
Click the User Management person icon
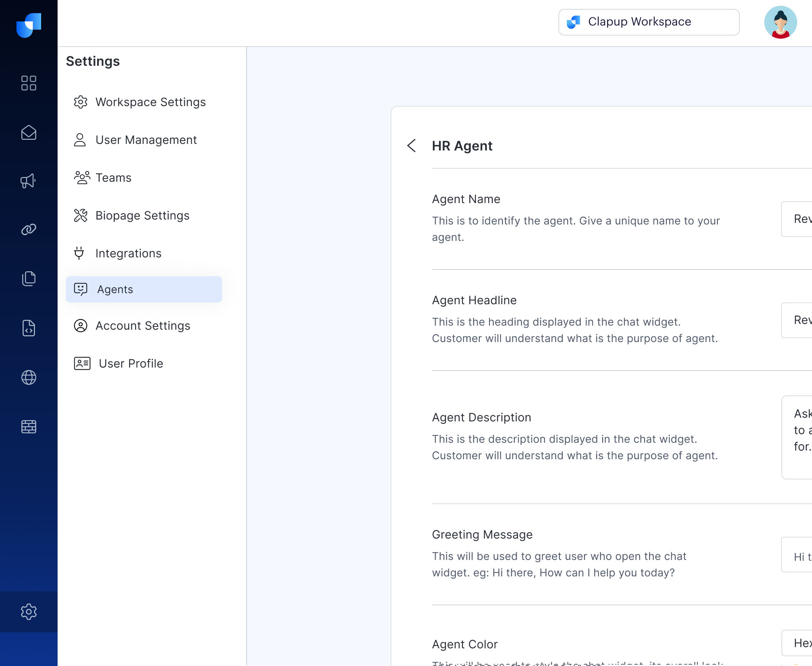[x=80, y=140]
